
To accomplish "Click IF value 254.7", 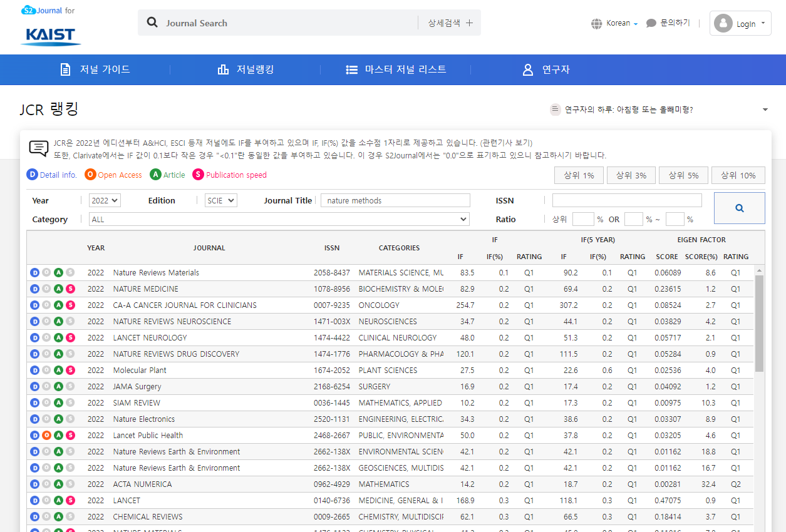I will click(x=465, y=305).
